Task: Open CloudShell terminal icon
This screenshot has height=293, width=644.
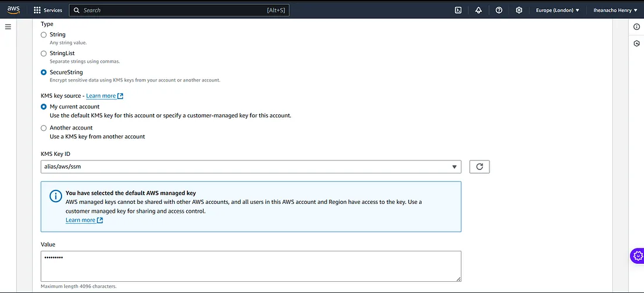Action: coord(458,11)
